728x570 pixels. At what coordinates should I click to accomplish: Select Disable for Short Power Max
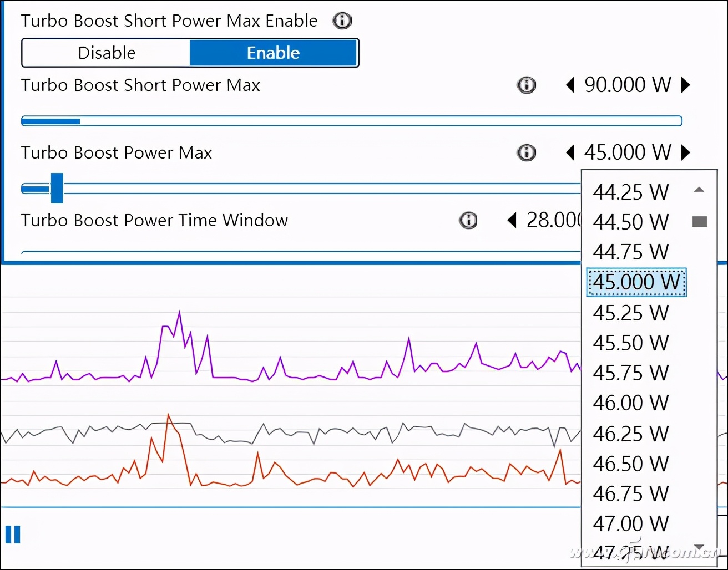click(107, 53)
